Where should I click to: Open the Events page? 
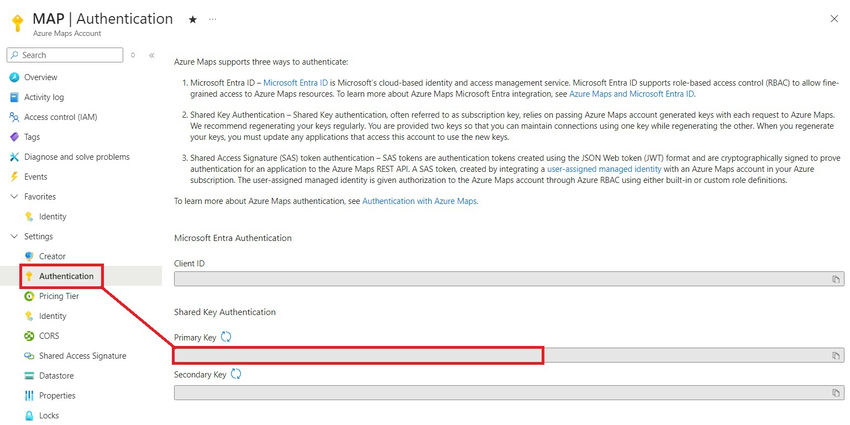click(x=35, y=177)
